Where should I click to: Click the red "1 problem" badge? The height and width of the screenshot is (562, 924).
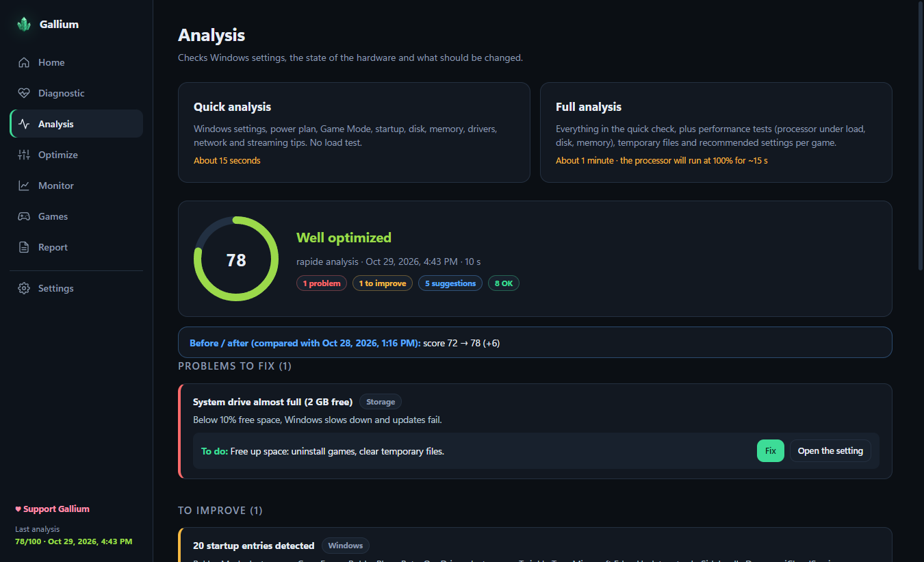point(322,283)
